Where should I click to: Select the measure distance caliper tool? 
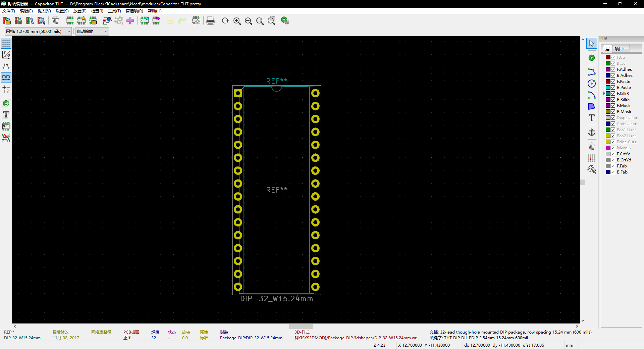point(592,169)
